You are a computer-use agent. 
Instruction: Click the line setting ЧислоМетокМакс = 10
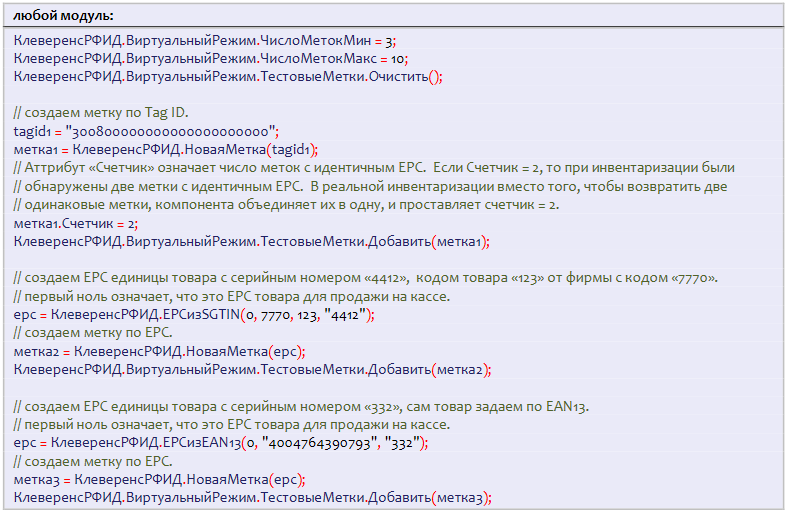click(x=211, y=59)
